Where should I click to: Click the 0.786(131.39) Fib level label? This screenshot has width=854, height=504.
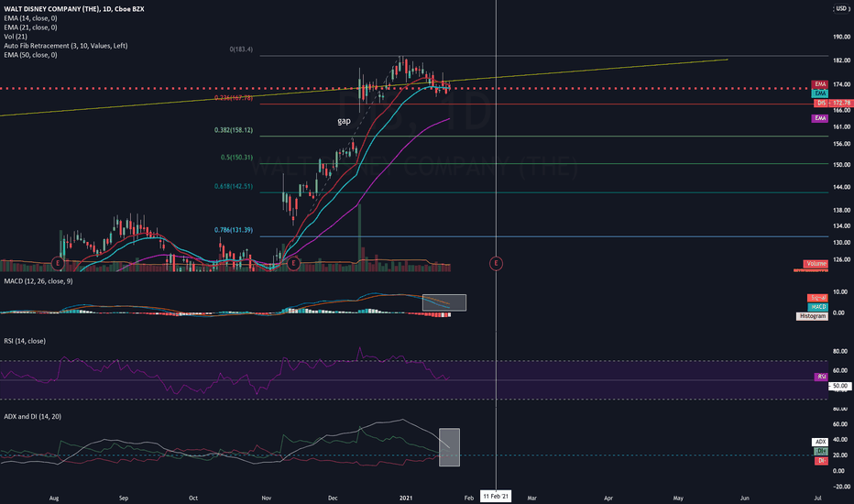[x=234, y=230]
